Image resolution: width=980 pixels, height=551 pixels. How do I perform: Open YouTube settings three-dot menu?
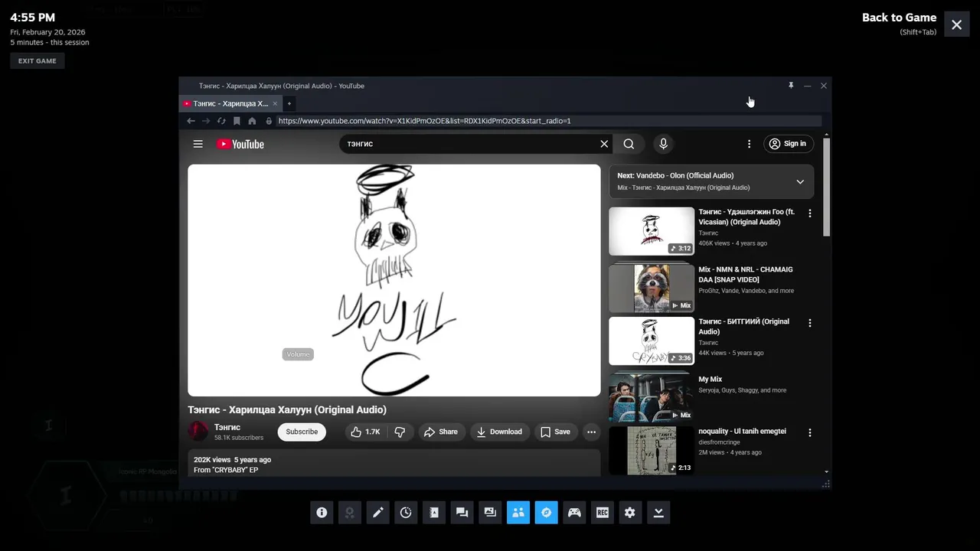[749, 144]
